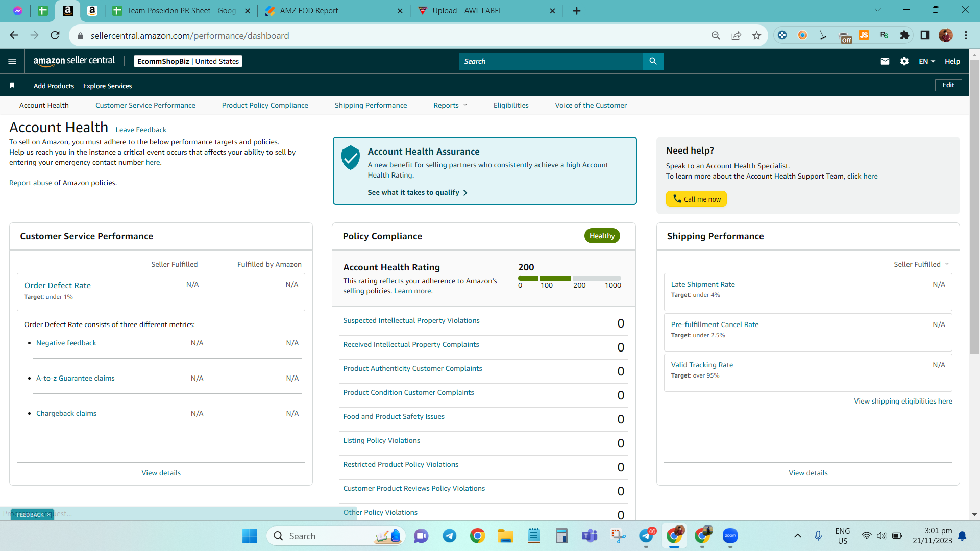Click the Call me now button
Viewport: 980px width, 551px height.
coord(696,199)
